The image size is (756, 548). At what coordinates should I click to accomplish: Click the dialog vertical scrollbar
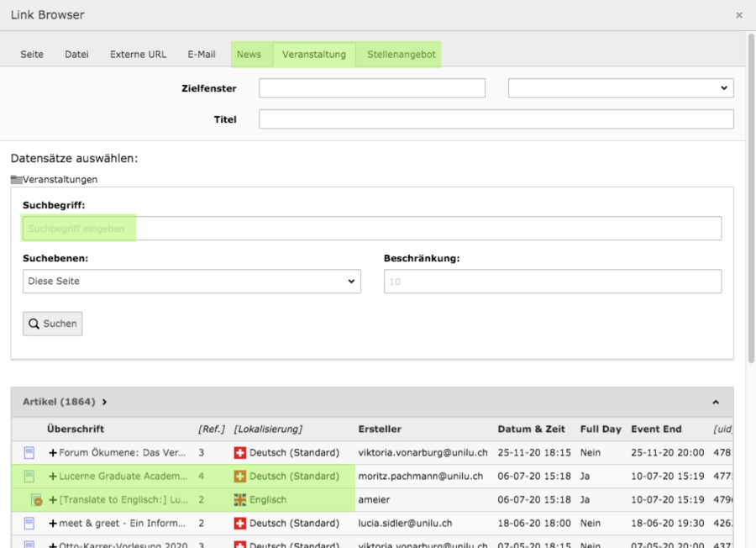(751, 198)
